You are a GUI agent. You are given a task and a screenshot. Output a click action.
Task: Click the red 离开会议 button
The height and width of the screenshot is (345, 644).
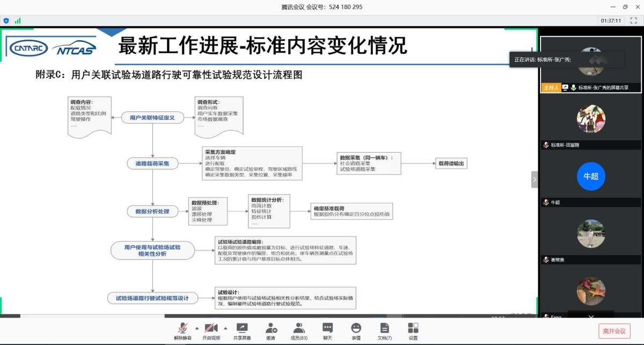point(614,331)
